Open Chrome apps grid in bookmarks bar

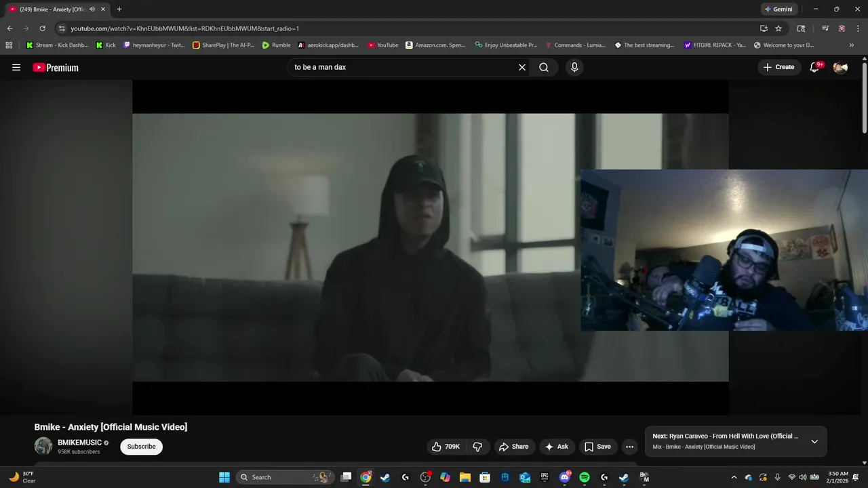pos(9,45)
